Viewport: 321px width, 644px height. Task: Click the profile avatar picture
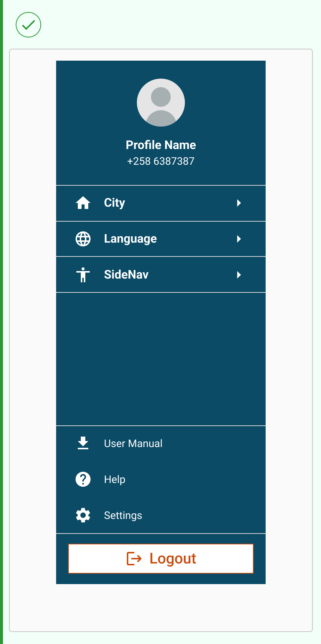coord(161,103)
